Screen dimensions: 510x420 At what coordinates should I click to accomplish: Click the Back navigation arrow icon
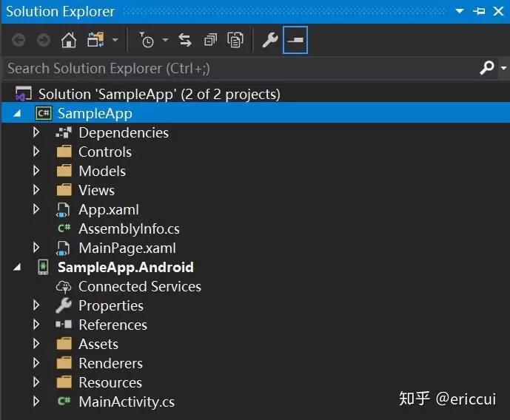tap(19, 40)
